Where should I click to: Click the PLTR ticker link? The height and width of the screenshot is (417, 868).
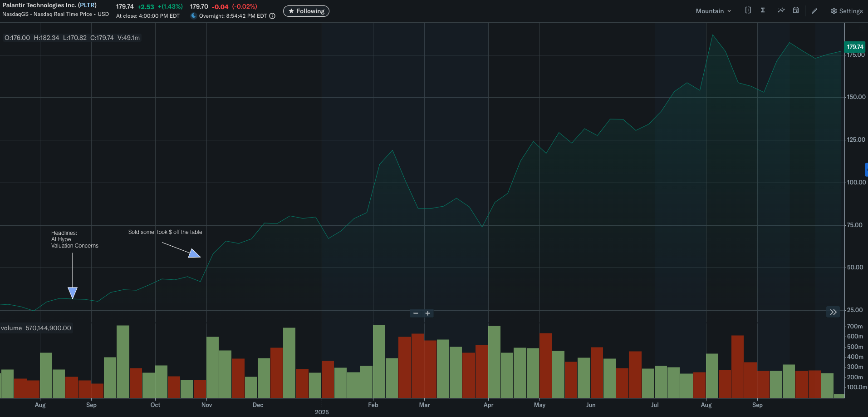click(x=87, y=5)
